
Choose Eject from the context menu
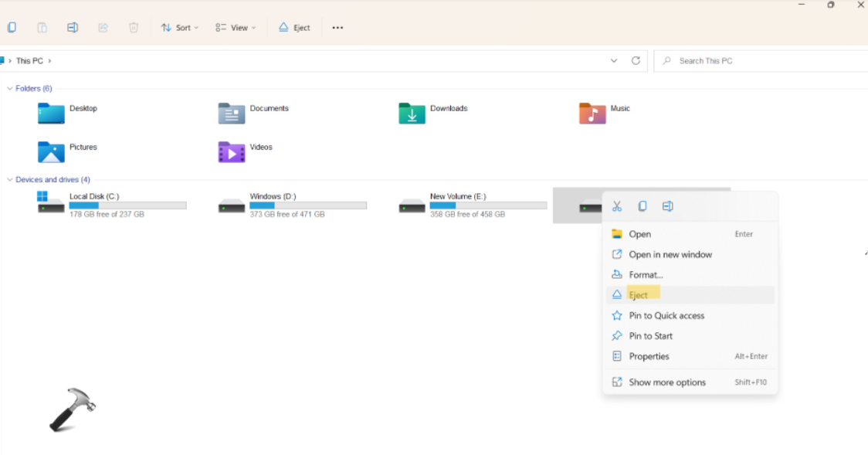click(638, 295)
